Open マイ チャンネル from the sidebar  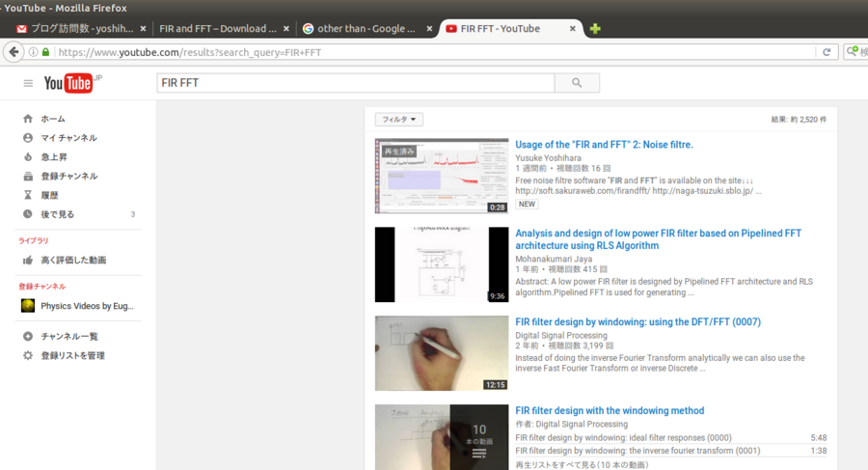tap(68, 138)
